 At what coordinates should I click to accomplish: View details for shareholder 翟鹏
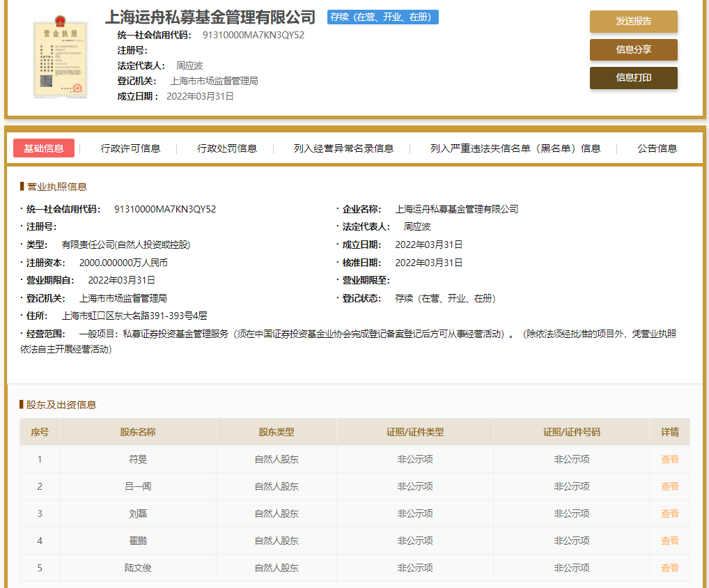(x=669, y=541)
